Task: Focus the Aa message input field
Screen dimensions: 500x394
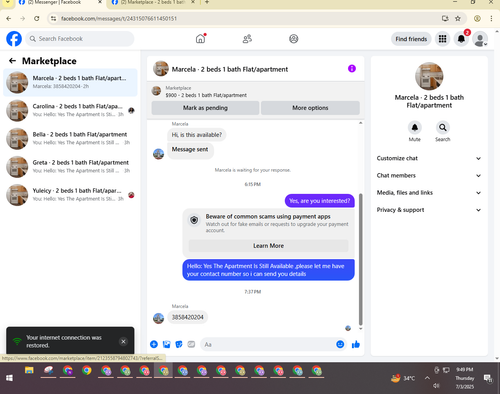Action: click(268, 344)
